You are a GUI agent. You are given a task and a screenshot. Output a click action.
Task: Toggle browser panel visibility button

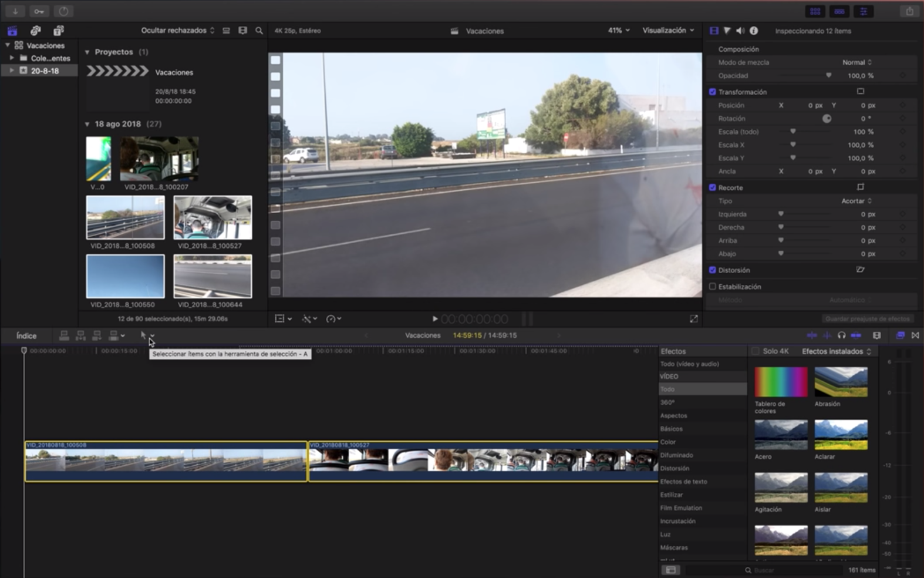(815, 11)
